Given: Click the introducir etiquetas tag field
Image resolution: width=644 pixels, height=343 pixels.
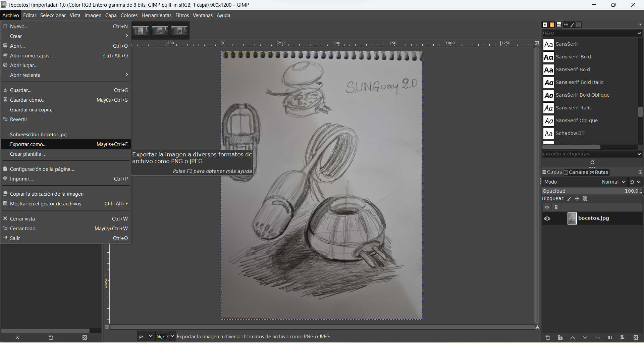Looking at the screenshot, I should coord(589,154).
